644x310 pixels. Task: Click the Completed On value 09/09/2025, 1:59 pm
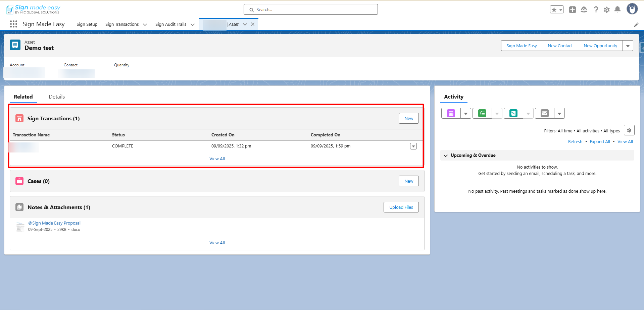click(x=331, y=146)
